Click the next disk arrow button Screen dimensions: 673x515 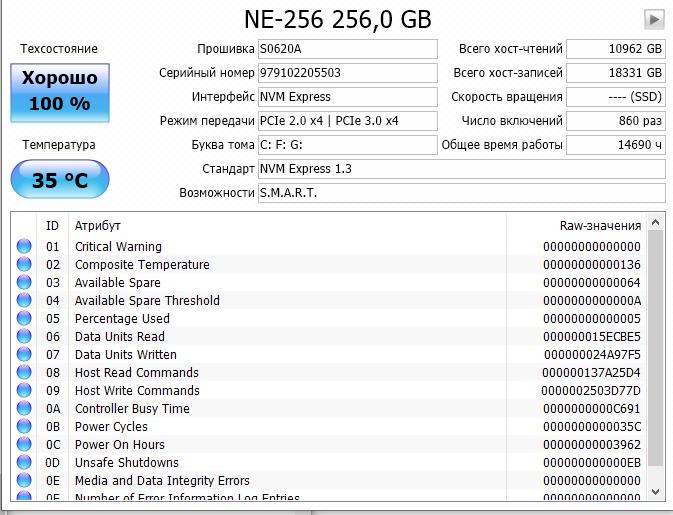(x=654, y=19)
